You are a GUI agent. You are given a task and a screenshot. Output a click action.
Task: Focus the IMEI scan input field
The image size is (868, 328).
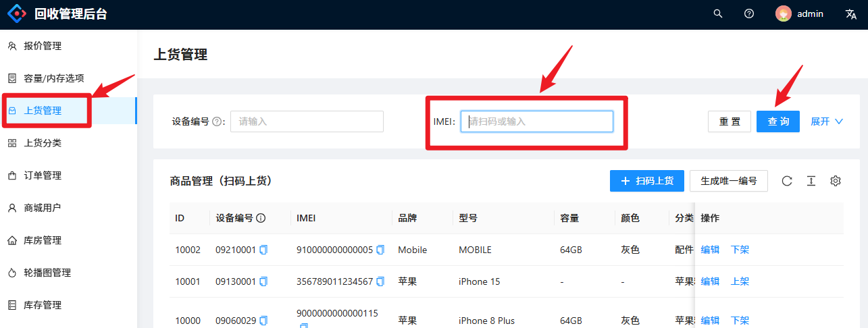(x=537, y=121)
